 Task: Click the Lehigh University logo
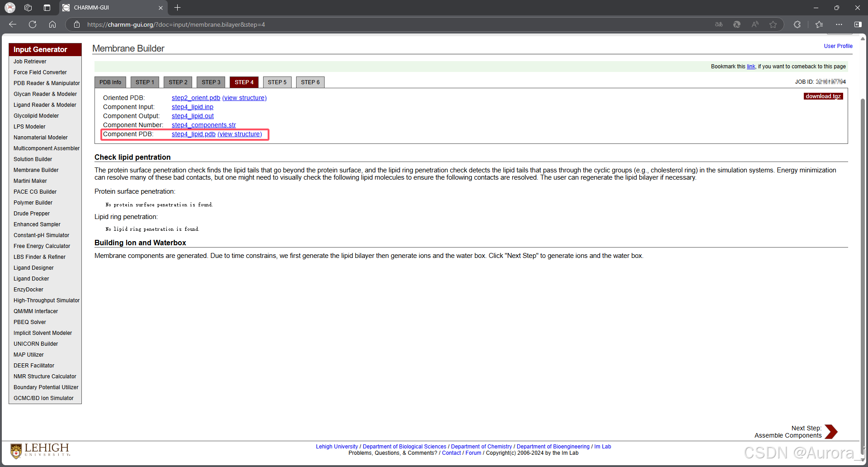pos(40,451)
